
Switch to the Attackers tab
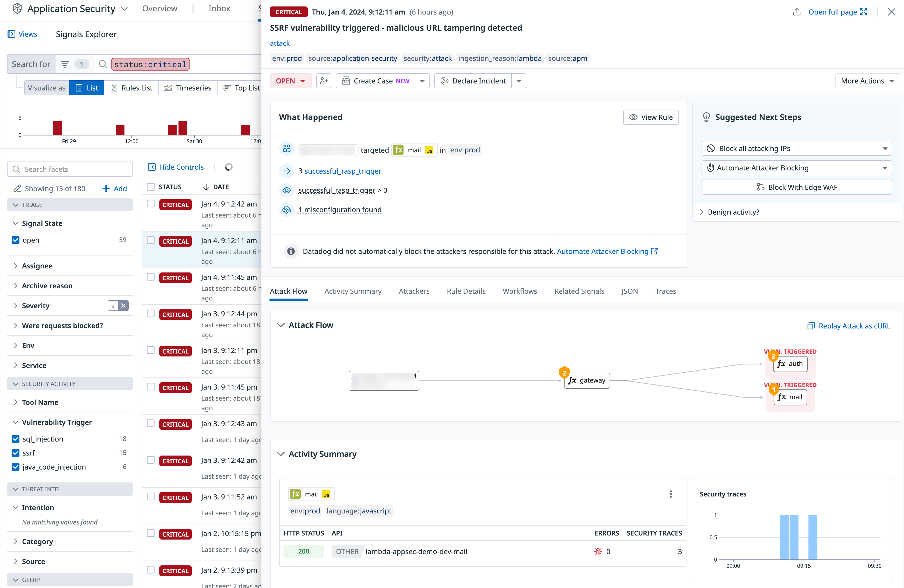[414, 291]
